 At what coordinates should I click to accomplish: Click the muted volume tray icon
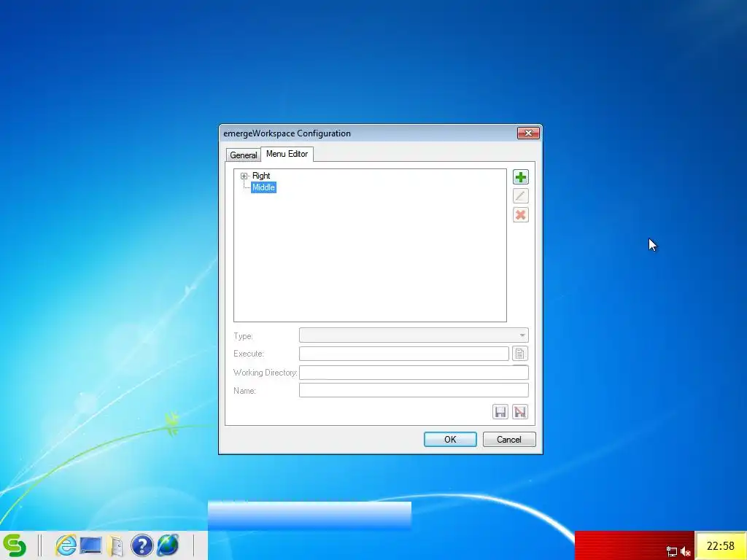pyautogui.click(x=686, y=551)
